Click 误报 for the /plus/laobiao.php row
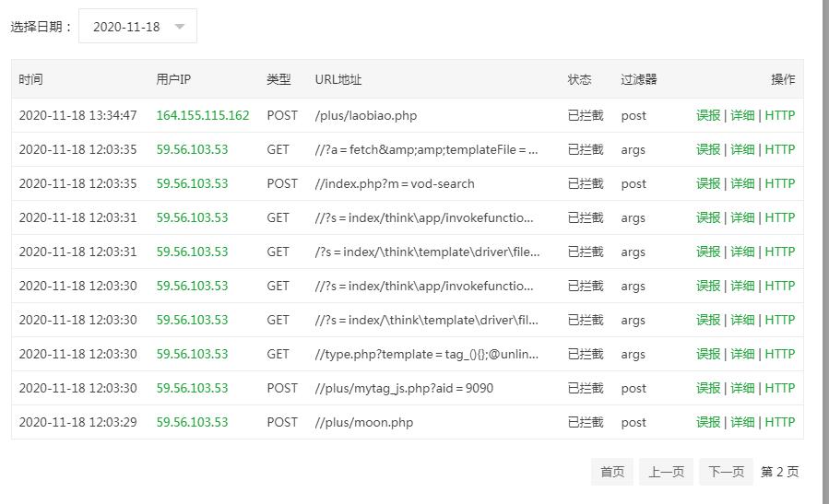The height and width of the screenshot is (504, 829). tap(708, 115)
